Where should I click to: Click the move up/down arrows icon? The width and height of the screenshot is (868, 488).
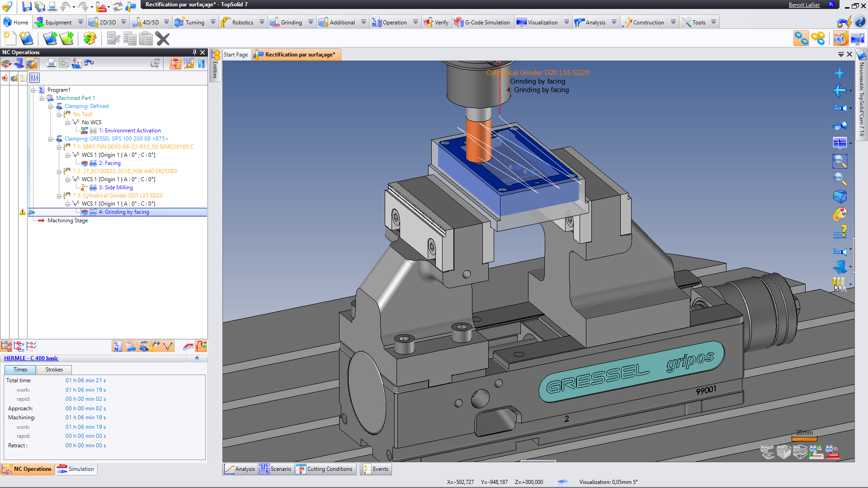[x=201, y=63]
